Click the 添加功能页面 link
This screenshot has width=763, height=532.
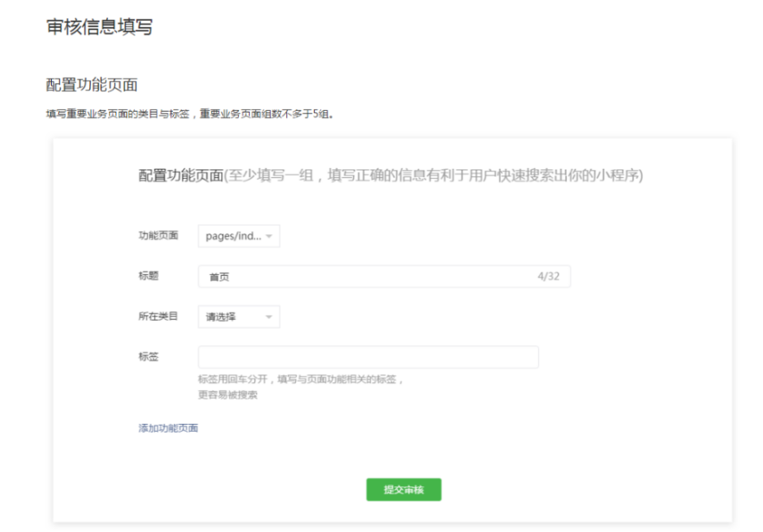(168, 428)
